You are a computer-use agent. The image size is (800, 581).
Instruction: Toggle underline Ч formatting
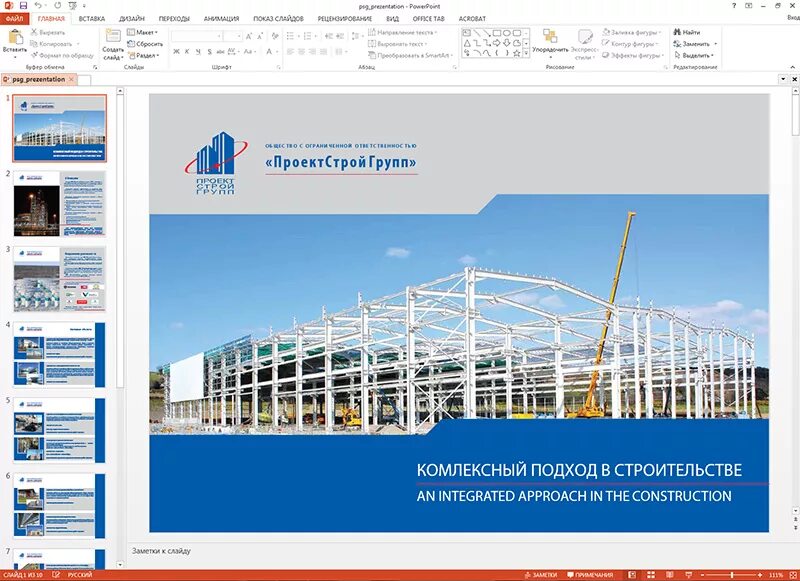pyautogui.click(x=198, y=52)
